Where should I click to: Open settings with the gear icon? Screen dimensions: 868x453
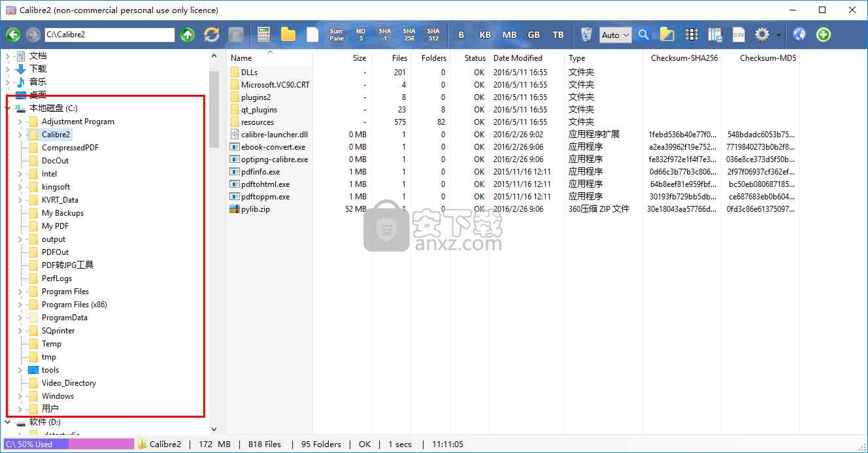coord(762,35)
